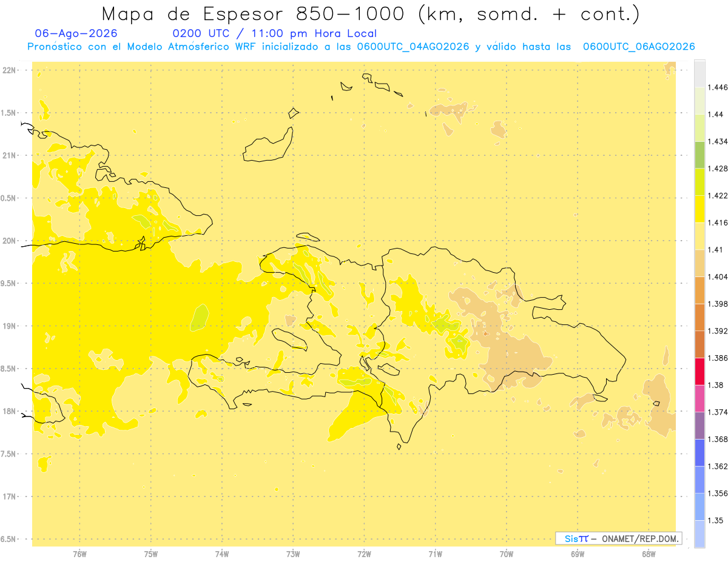Click the 19N latitude label
The height and width of the screenshot is (562, 728).
(x=10, y=326)
